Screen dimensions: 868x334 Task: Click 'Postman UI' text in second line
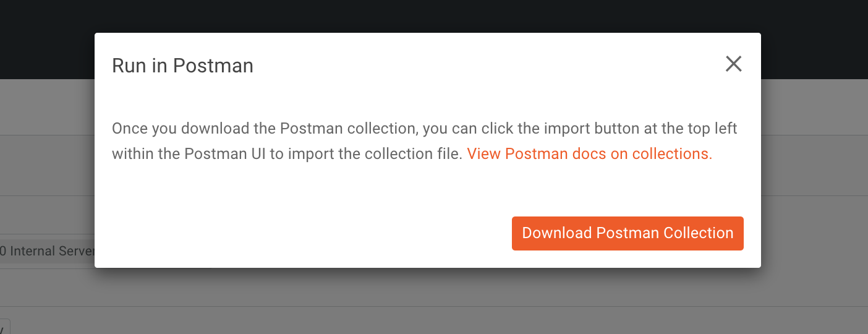(x=225, y=154)
